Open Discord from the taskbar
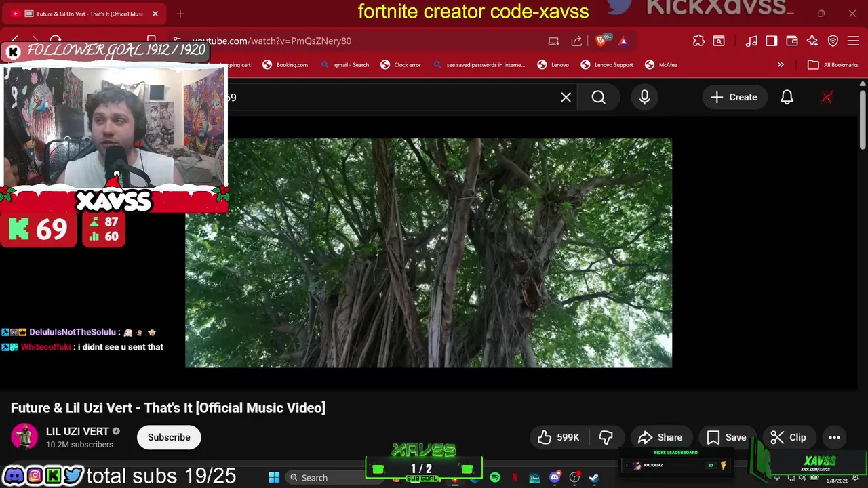The width and height of the screenshot is (868, 488). 555,478
